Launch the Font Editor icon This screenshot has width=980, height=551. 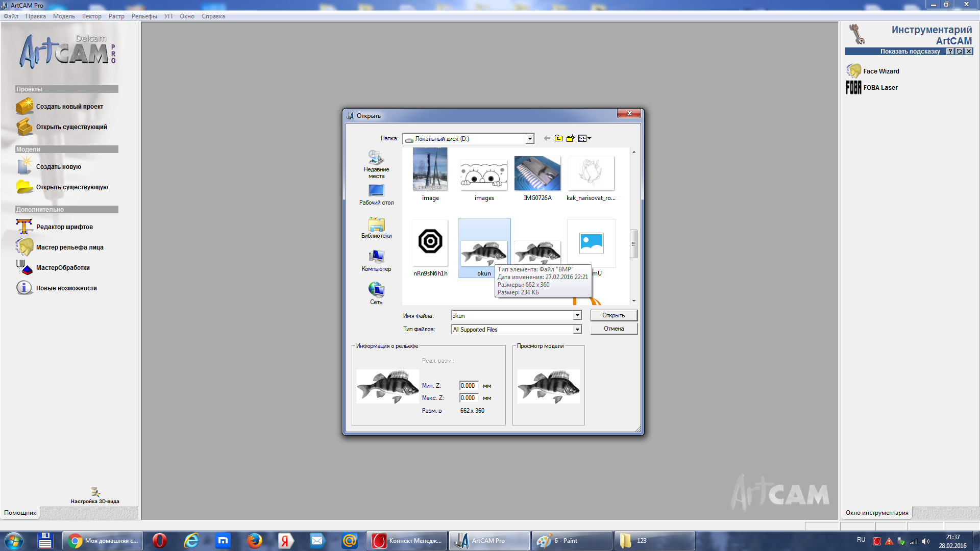(24, 227)
